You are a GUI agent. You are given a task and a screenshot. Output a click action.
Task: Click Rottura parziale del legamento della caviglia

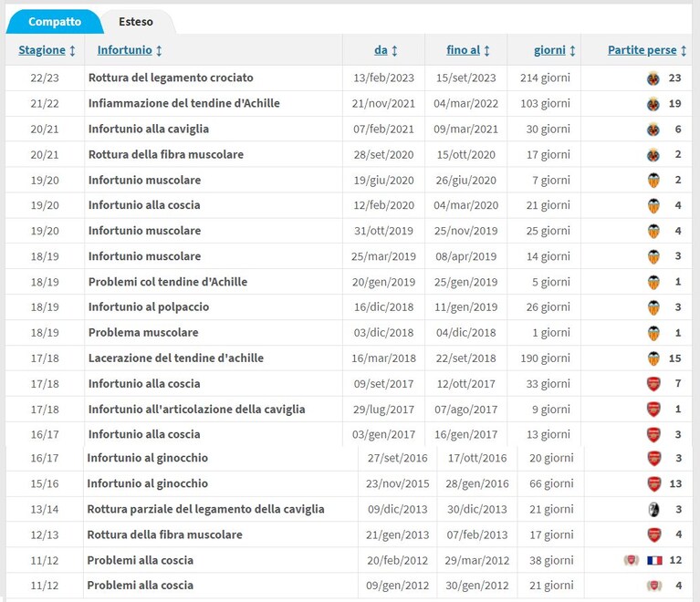coord(205,509)
